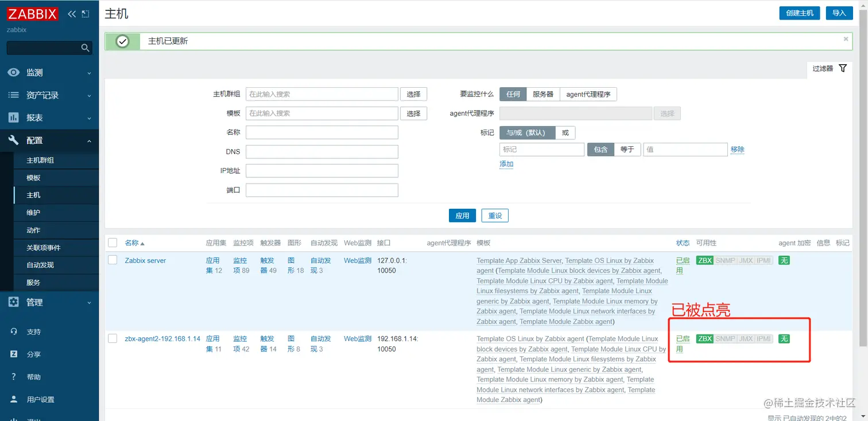Click SNMP badge in Zabbix server row
This screenshot has height=421, width=868.
click(725, 260)
